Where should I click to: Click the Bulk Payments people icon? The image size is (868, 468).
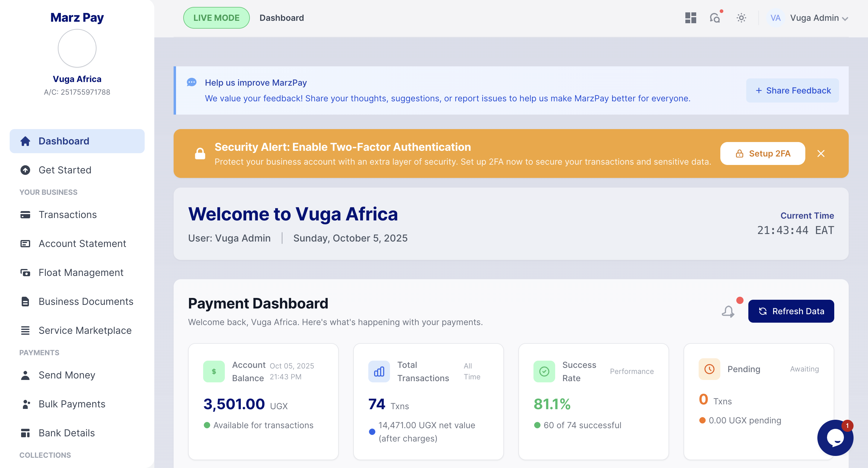tap(26, 404)
